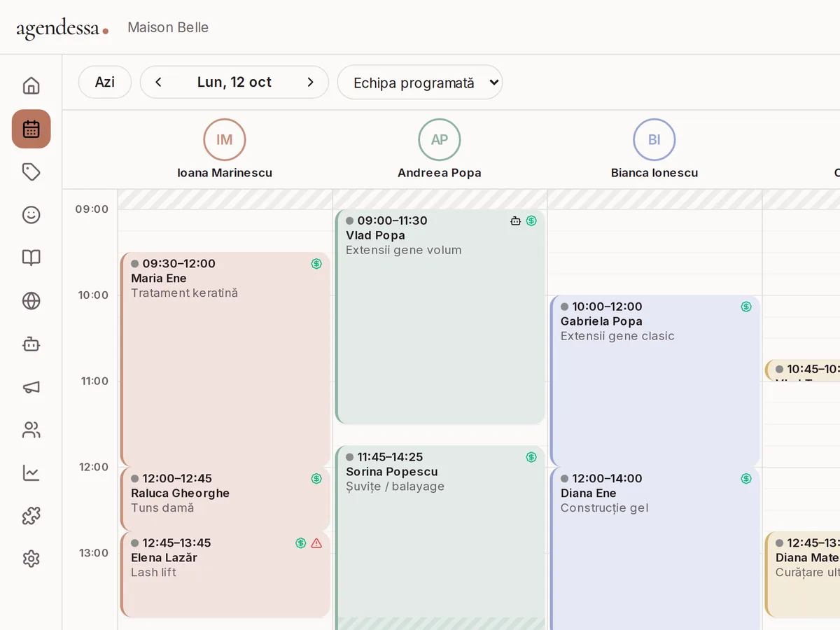The width and height of the screenshot is (840, 630).
Task: Click the Lun, 12 oct date label
Action: click(234, 83)
